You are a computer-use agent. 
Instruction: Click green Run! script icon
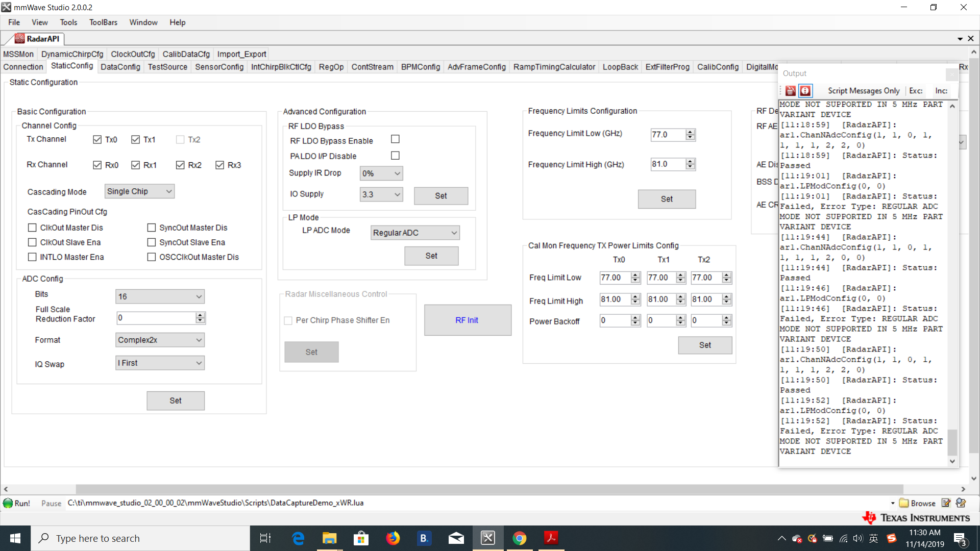[8, 503]
